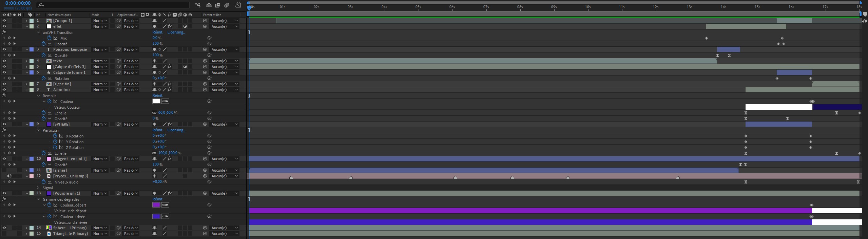Click the current timecode 0:00:00:00
This screenshot has width=868, height=239.
pos(18,3)
